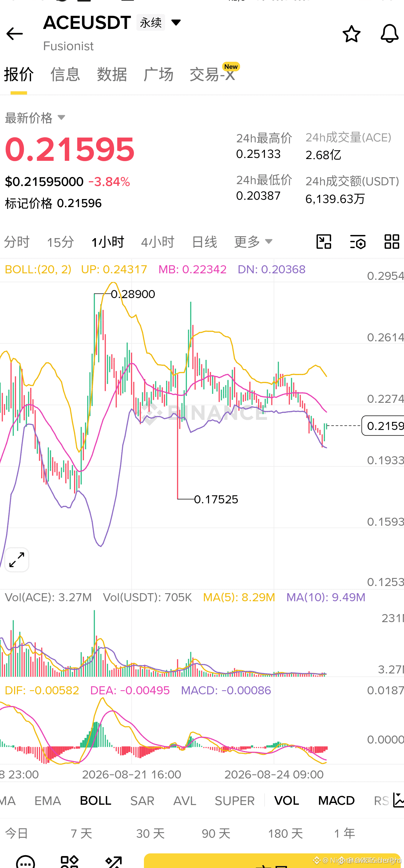Select the 7 天 performance range
Screen dimensions: 404x868
[81, 834]
